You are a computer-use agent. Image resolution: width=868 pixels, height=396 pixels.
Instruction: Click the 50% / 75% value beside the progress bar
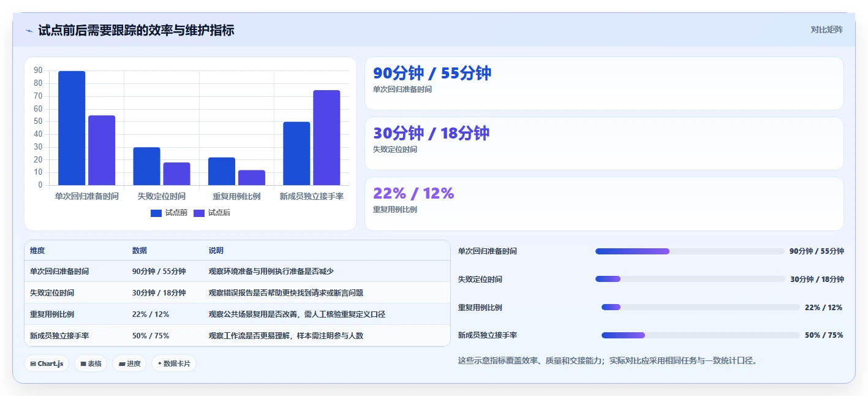point(824,335)
